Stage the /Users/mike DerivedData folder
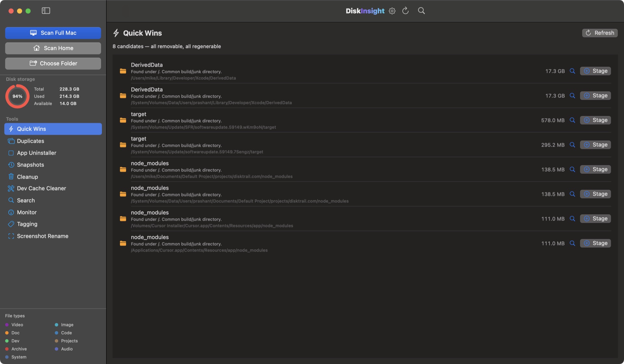 pyautogui.click(x=595, y=71)
